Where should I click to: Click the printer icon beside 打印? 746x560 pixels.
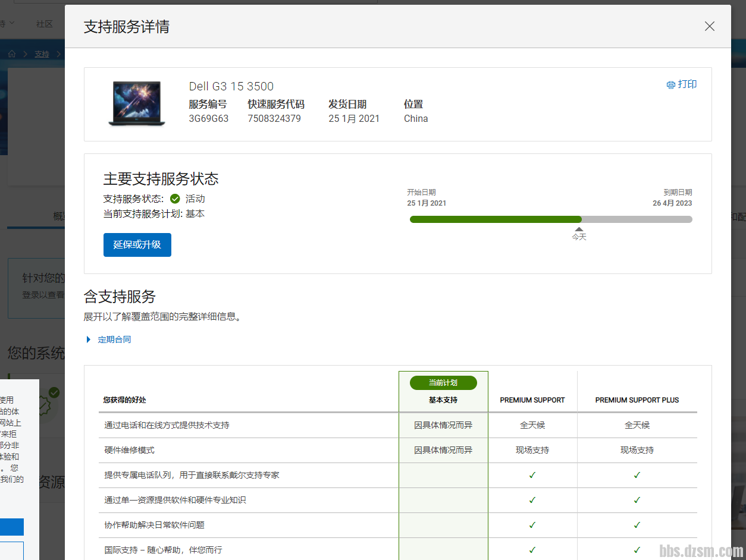(x=671, y=85)
